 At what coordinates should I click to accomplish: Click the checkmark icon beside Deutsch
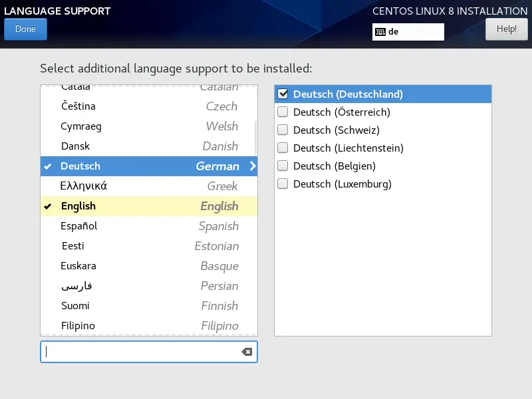48,166
